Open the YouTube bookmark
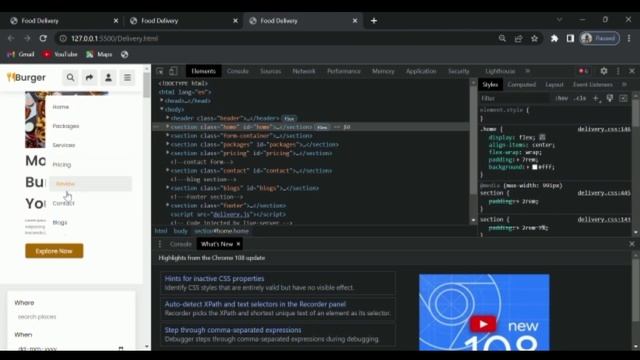640x360 pixels. (x=60, y=54)
